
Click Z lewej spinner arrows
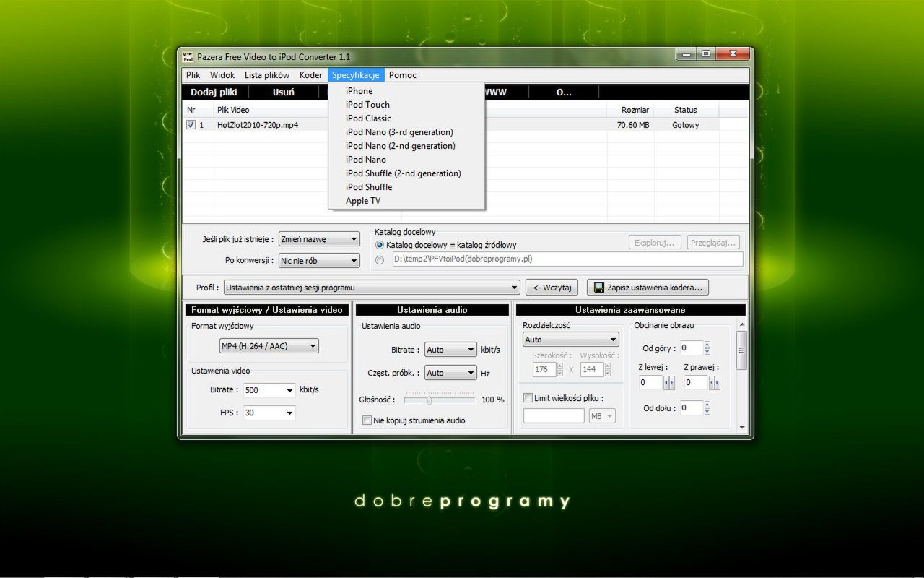pyautogui.click(x=669, y=383)
